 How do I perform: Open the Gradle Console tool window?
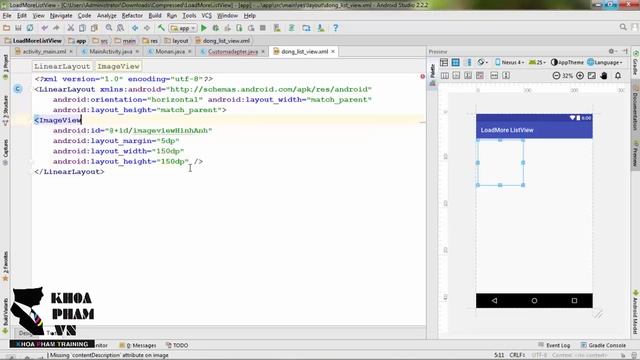coord(603,345)
